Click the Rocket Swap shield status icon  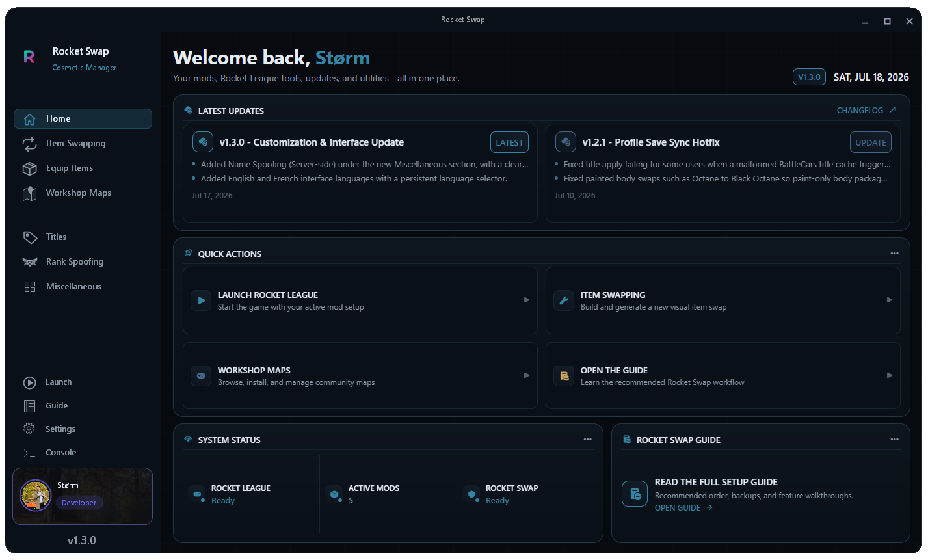471,494
